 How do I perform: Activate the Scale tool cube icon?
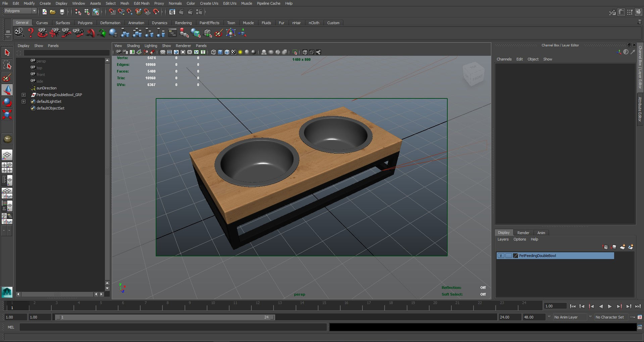tap(7, 115)
